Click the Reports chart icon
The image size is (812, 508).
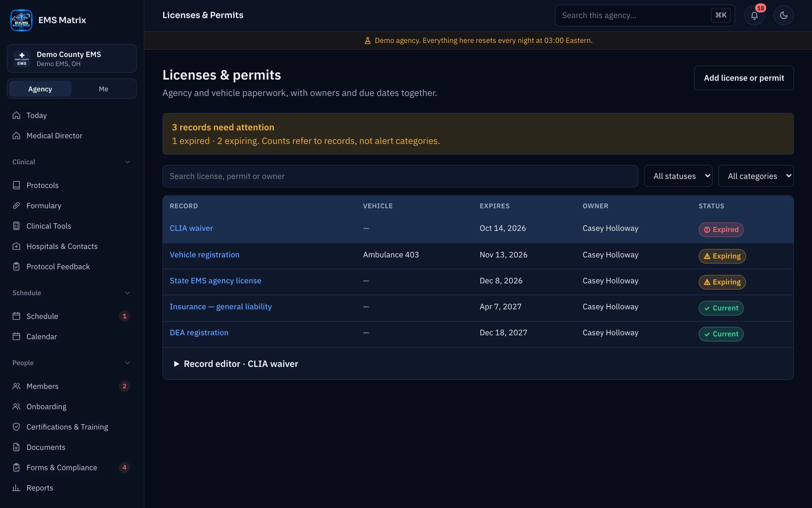click(16, 488)
